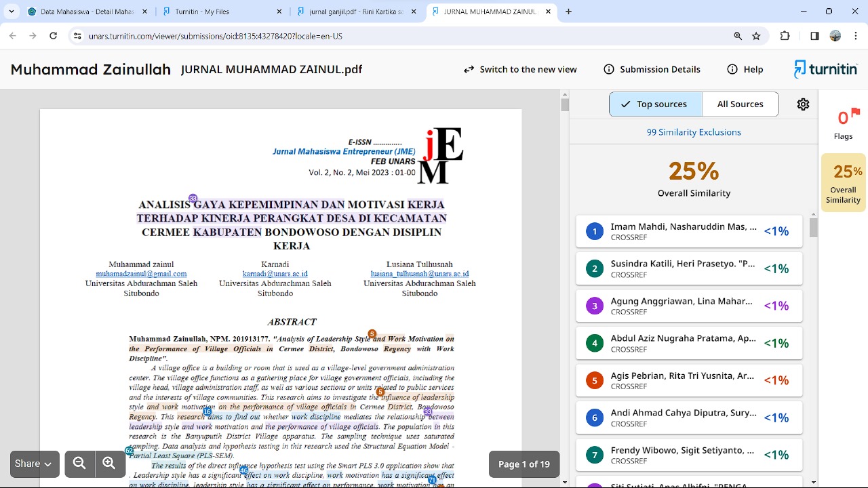Screen dimensions: 868x488
Task: Click browser forward arrow
Action: [33, 36]
